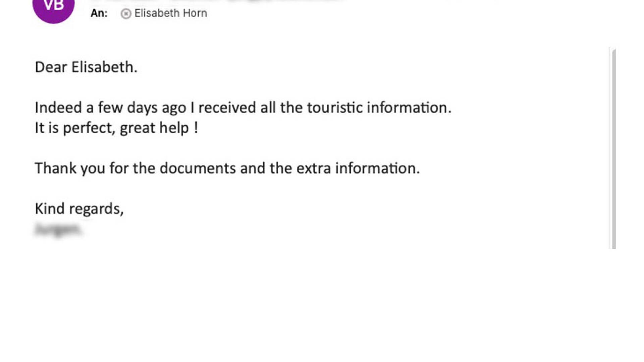
Task: Click the word 'Elisabeth' in the greeting
Action: click(104, 67)
